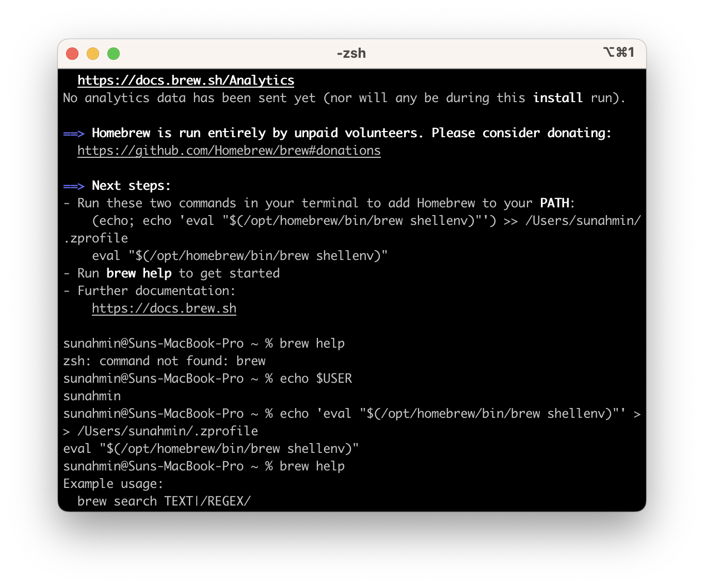Click the '(echo; echo 'eval' command line
Viewport: 704px width, 588px height.
pyautogui.click(x=366, y=221)
